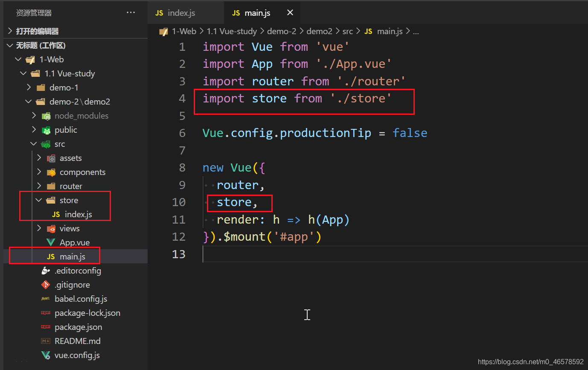Click the 1-Web breadcrumb segment
This screenshot has height=370, width=588.
click(184, 31)
